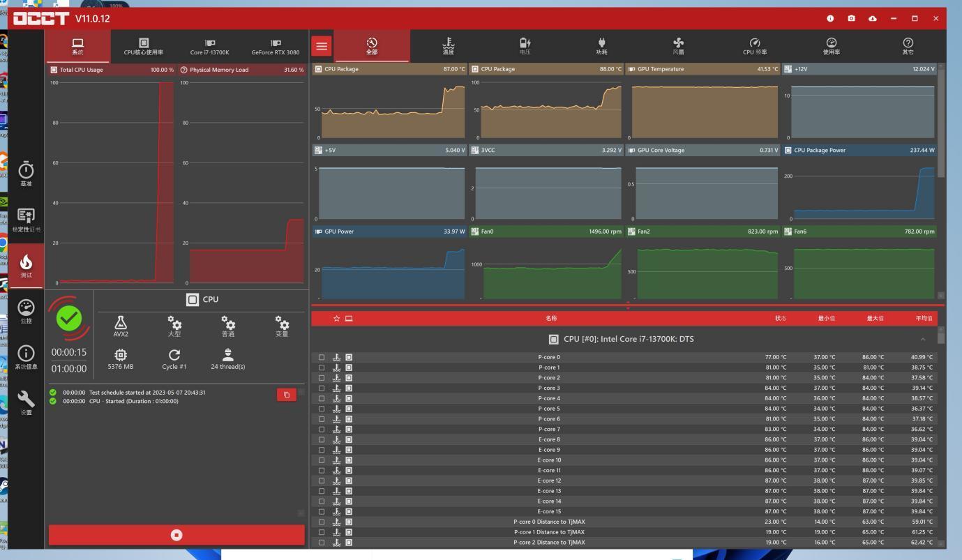This screenshot has width=962, height=560.
Task: Open the 基准 benchmark section
Action: coord(26,174)
